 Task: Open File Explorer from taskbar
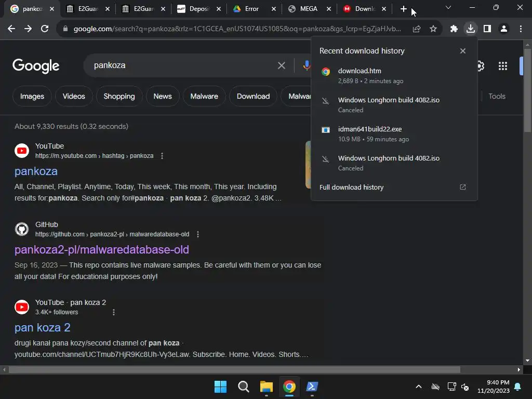(267, 387)
